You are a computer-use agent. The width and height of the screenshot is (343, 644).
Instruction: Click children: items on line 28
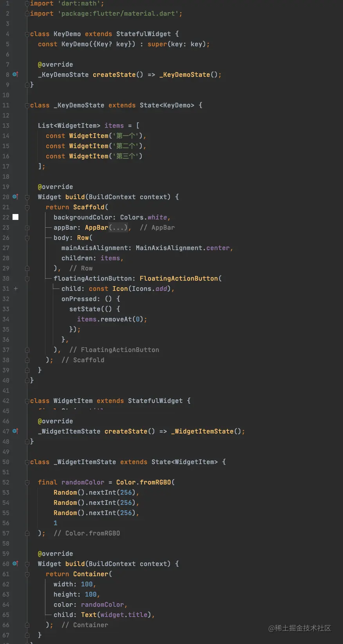click(90, 258)
